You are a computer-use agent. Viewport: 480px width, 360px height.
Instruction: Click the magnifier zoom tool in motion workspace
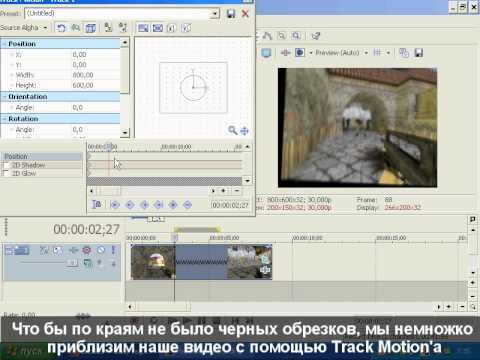click(232, 130)
